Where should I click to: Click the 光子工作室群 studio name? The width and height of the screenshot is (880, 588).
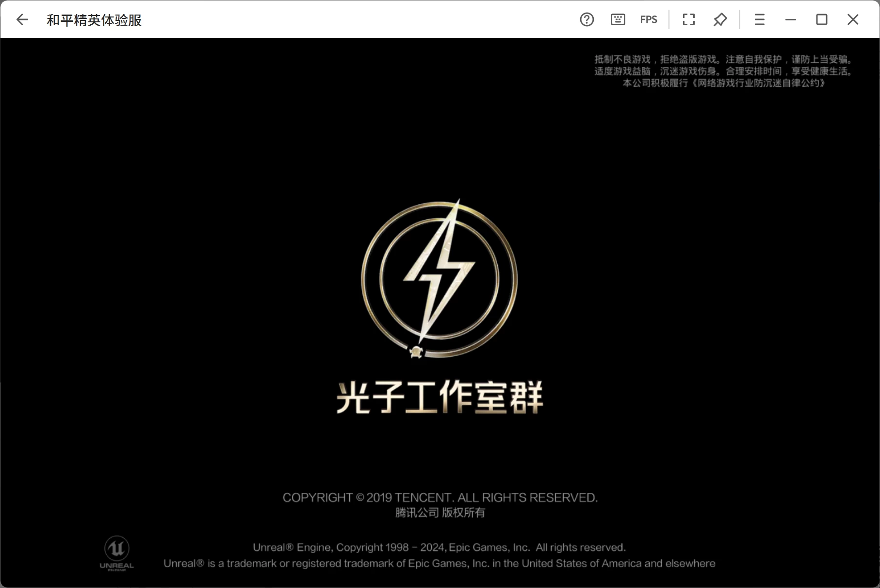pos(440,398)
